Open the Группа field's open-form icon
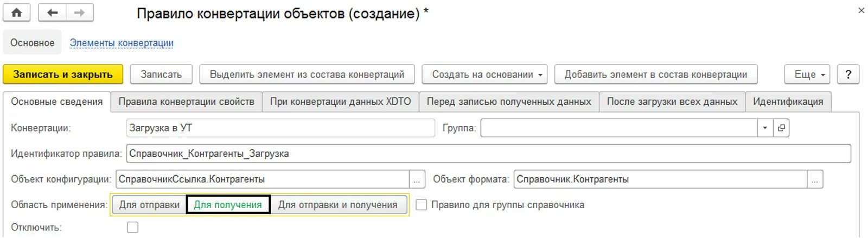 tap(781, 128)
